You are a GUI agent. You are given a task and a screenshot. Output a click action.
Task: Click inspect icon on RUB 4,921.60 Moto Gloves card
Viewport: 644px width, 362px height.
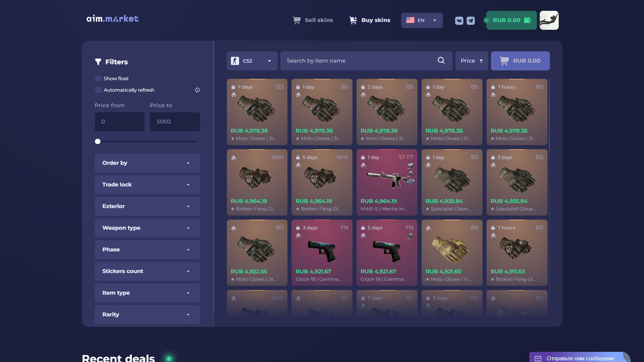point(428,228)
